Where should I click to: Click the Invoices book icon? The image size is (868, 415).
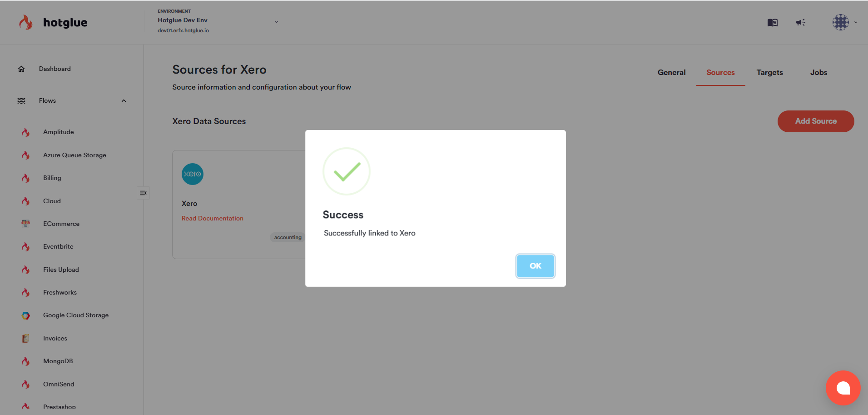click(26, 338)
